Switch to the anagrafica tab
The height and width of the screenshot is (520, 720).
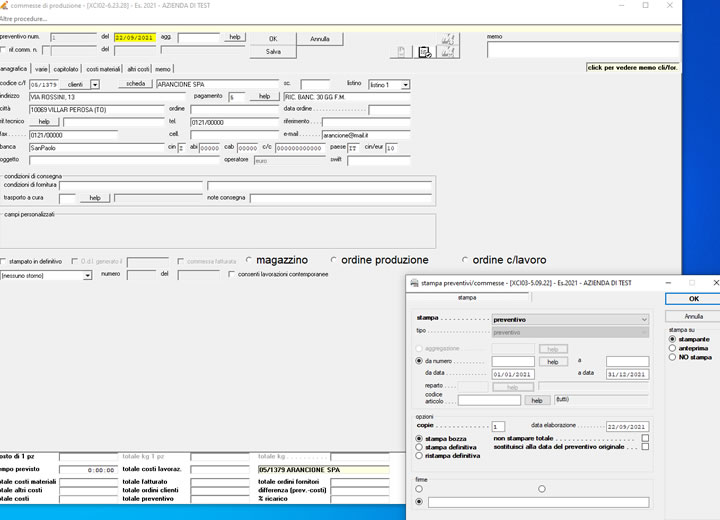tap(14, 69)
